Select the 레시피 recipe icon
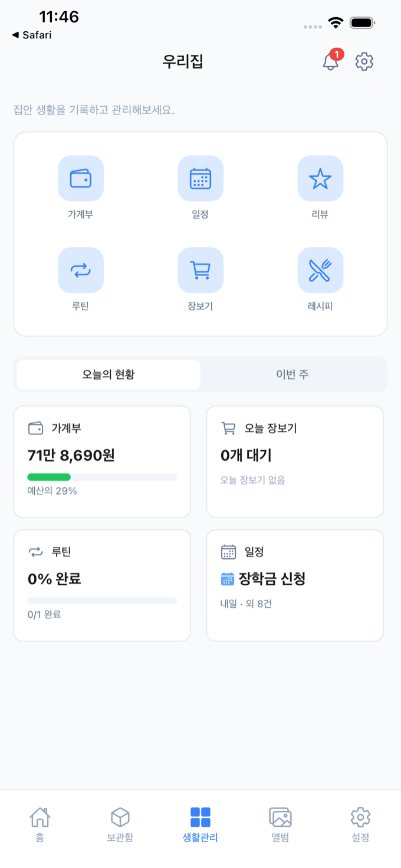 tap(320, 270)
